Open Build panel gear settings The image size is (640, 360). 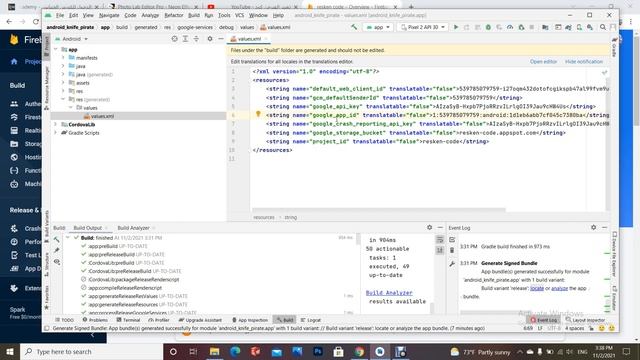(429, 227)
